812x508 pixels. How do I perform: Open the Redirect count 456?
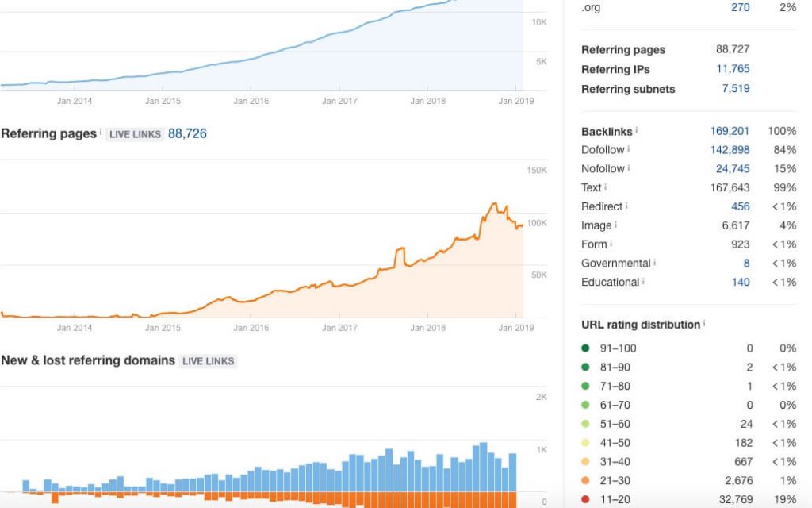(741, 206)
